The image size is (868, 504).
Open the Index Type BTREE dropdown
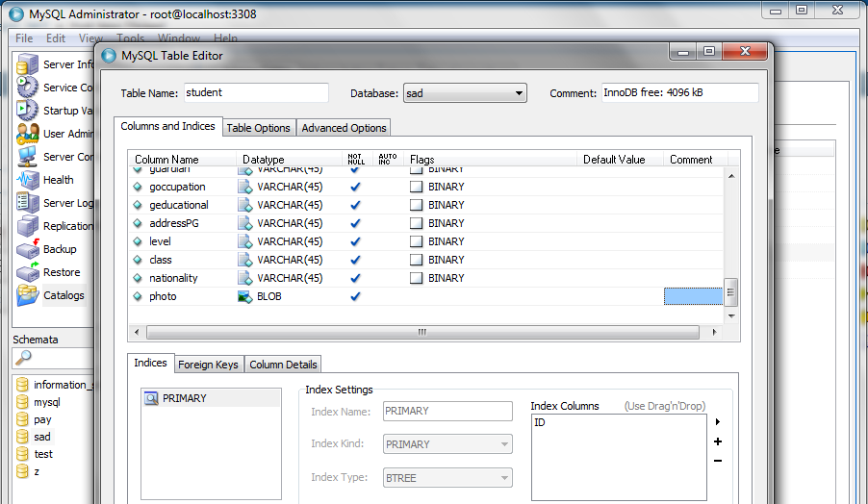(447, 477)
